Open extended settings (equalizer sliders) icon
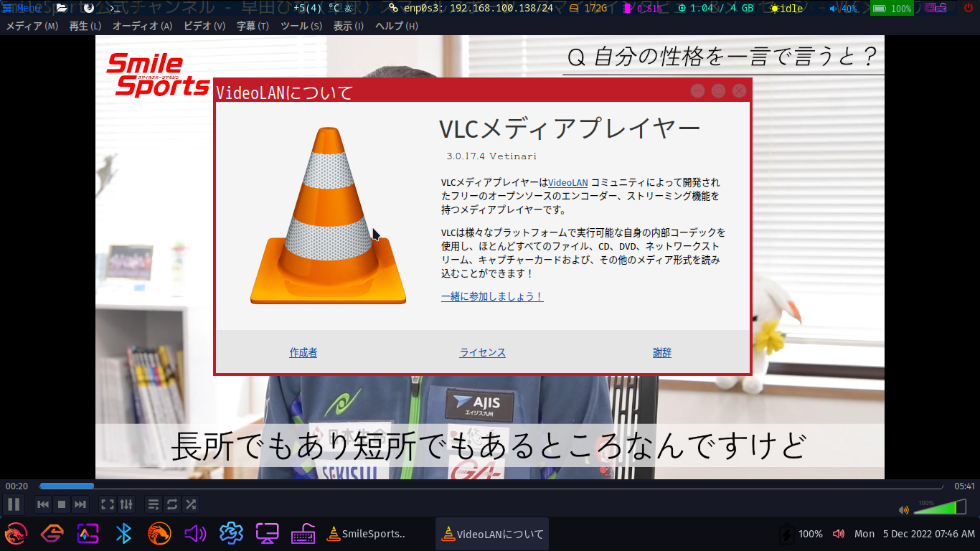The height and width of the screenshot is (551, 980). pos(126,504)
